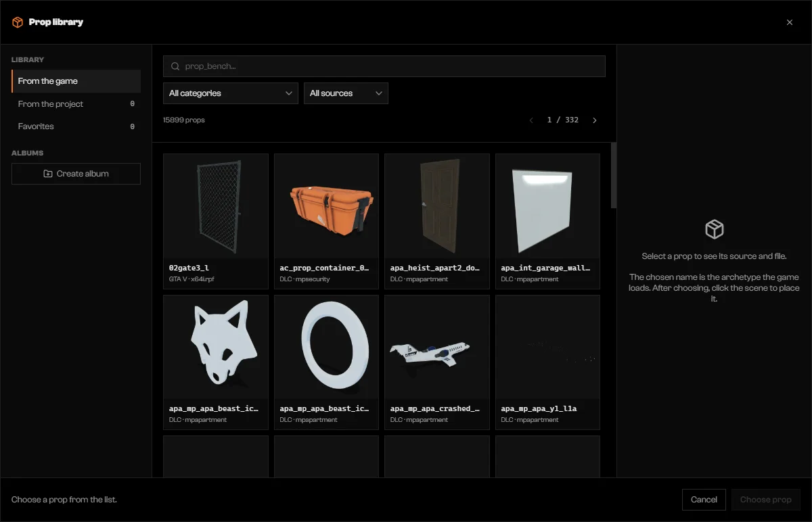
Task: Click the orange Prop library box icon
Action: point(18,22)
